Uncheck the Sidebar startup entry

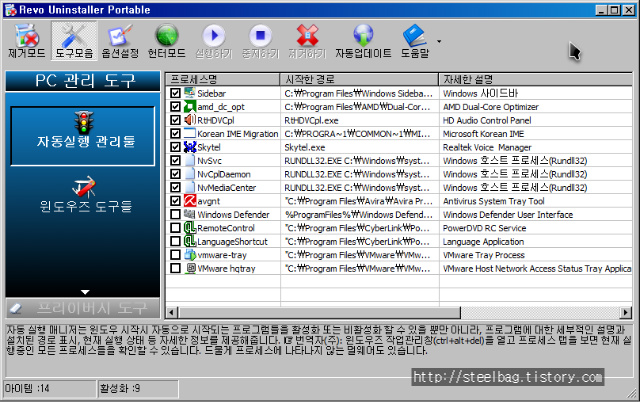pyautogui.click(x=176, y=93)
